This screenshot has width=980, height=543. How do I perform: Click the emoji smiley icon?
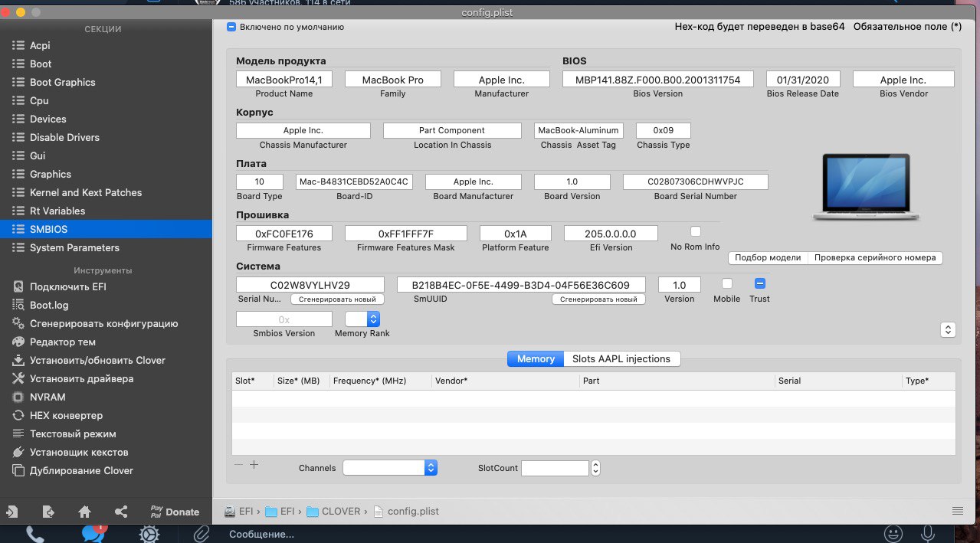tap(893, 534)
